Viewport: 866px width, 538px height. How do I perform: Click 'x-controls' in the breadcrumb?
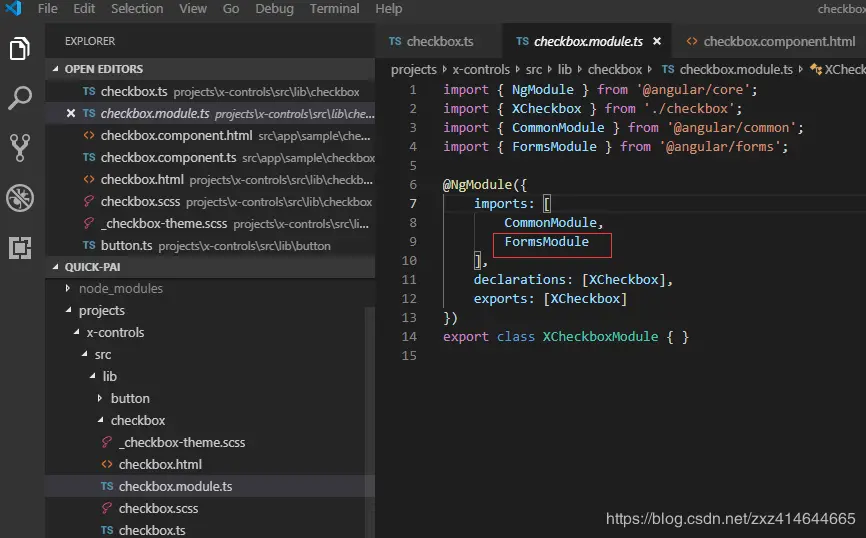tap(481, 70)
